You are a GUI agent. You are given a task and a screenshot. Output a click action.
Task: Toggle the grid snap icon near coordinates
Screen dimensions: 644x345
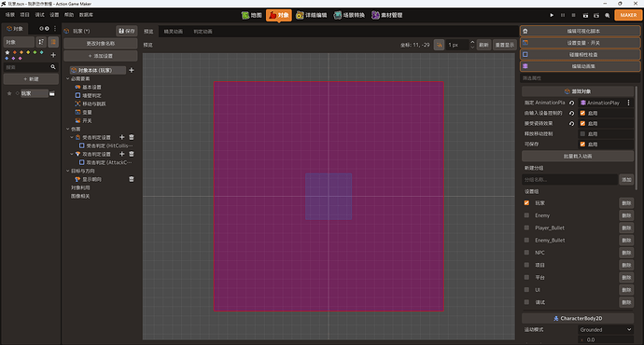coord(439,45)
